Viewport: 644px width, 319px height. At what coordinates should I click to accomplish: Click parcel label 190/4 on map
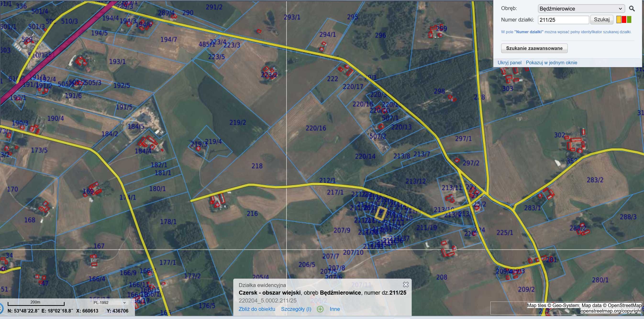click(x=56, y=119)
